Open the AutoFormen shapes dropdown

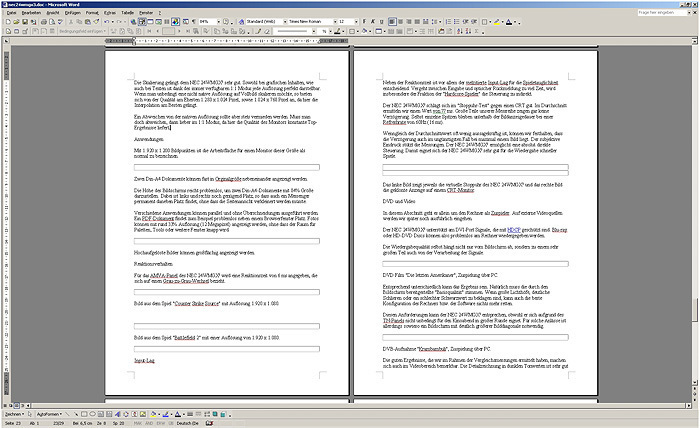(50, 414)
